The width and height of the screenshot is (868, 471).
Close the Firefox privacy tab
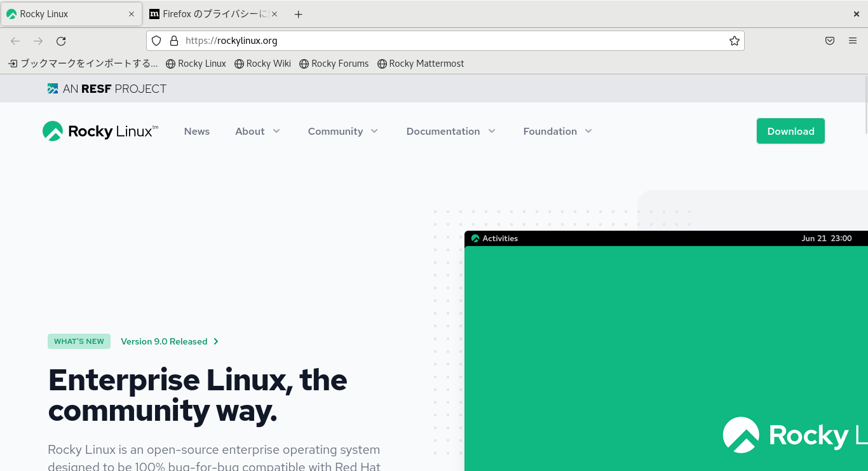click(275, 14)
